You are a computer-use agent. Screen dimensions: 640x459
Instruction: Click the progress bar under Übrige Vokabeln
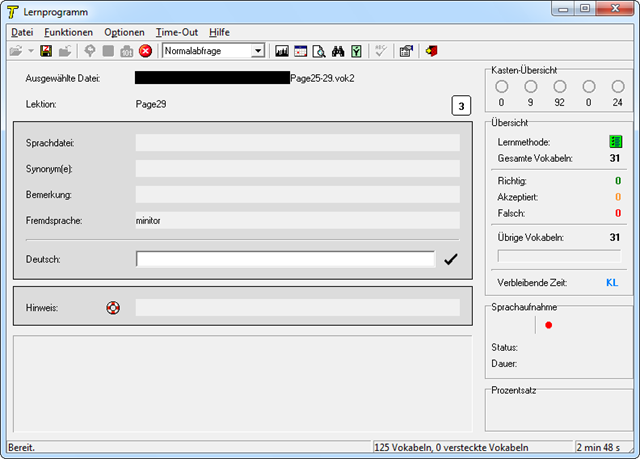[x=558, y=256]
